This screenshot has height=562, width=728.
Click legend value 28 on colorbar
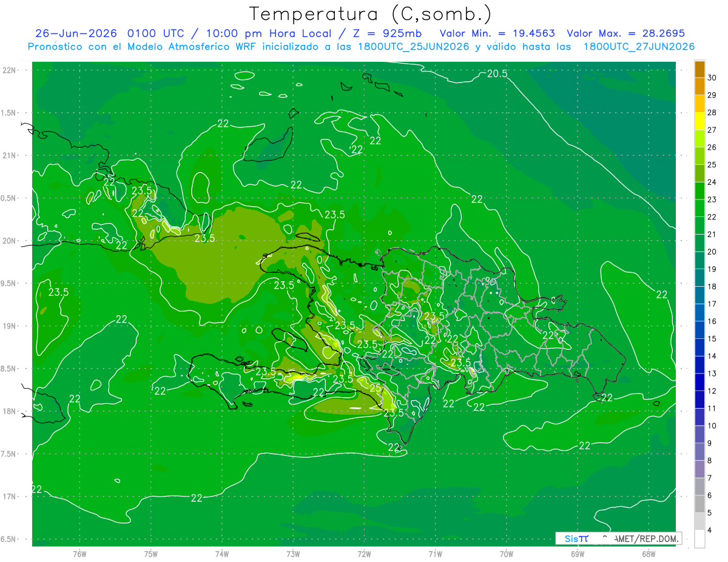click(712, 113)
